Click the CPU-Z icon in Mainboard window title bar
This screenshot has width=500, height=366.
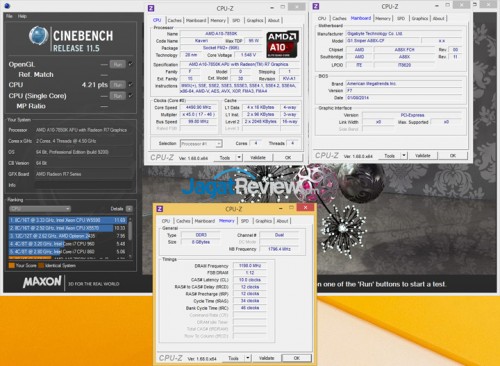(x=316, y=6)
